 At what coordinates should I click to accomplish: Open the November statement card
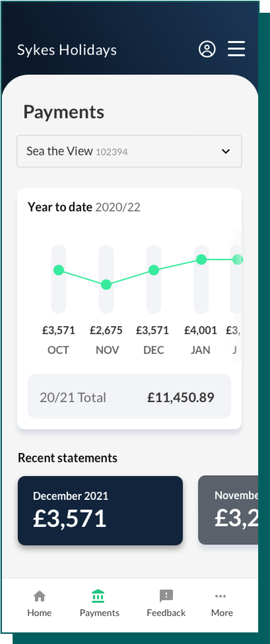(x=228, y=510)
